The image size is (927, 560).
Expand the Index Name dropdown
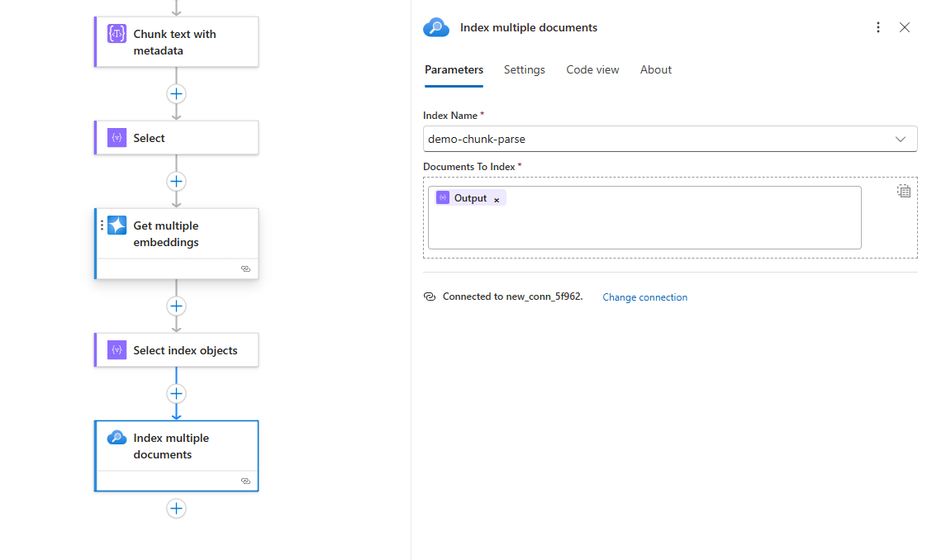900,139
